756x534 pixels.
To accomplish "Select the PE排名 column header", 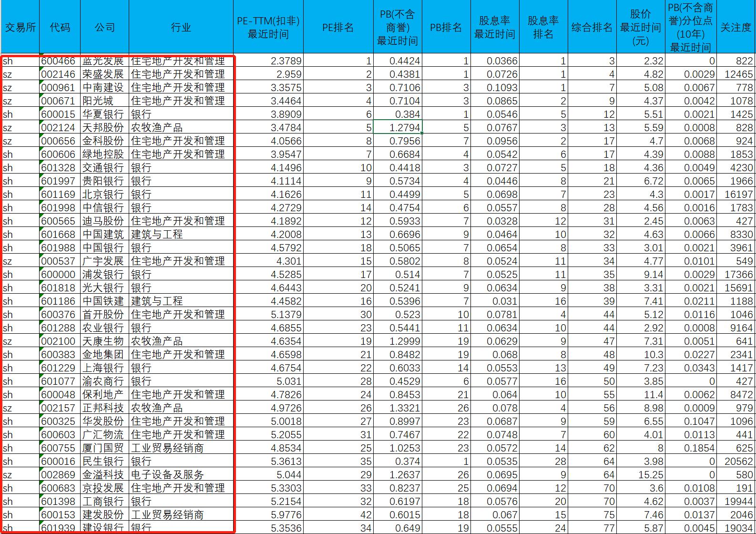I will [x=338, y=27].
